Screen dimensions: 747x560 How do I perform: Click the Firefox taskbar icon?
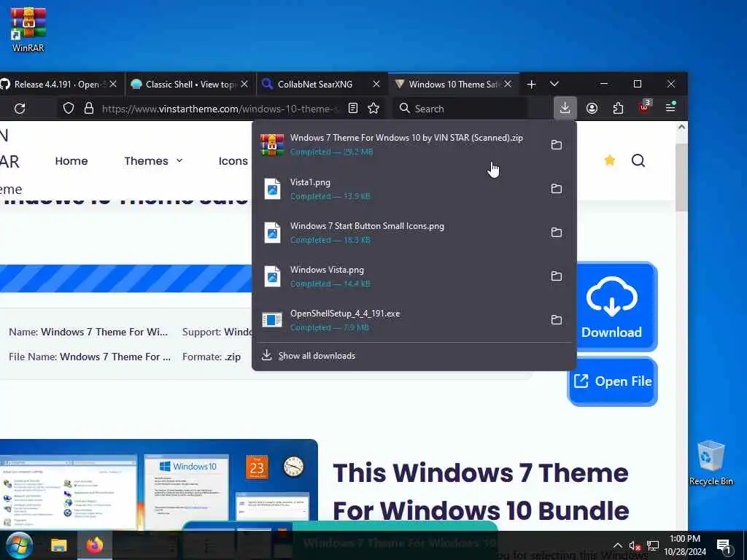coord(94,545)
